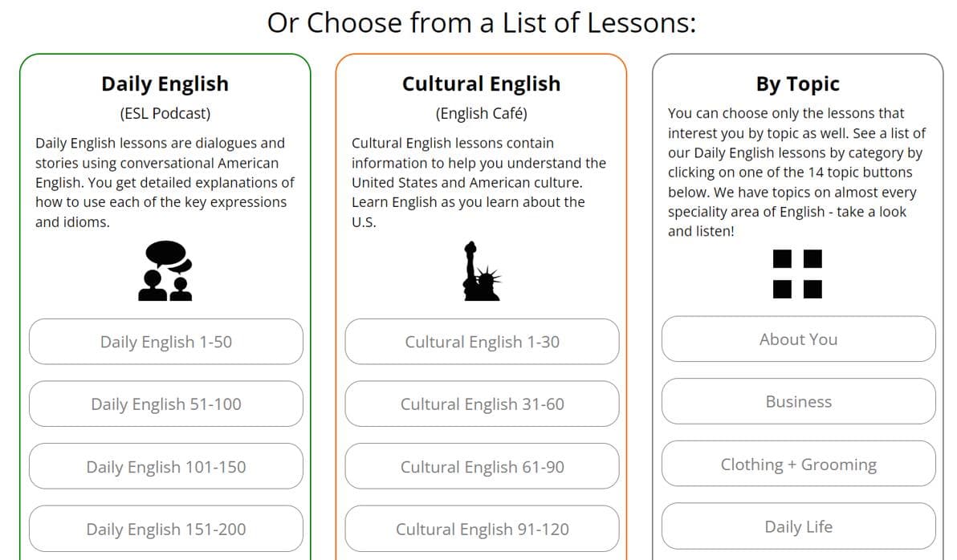Image resolution: width=957 pixels, height=560 pixels.
Task: Open Cultural English 1-30 lessons
Action: click(483, 342)
